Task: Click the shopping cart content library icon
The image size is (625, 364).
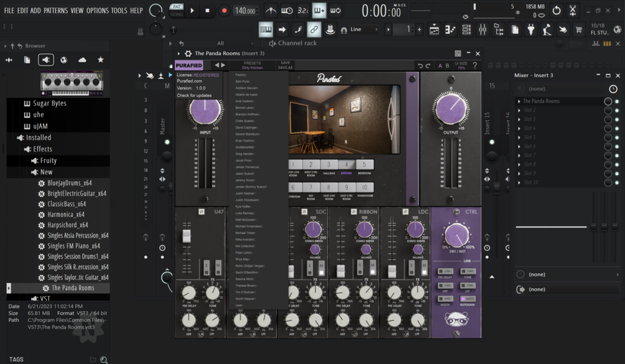Action: tap(579, 29)
